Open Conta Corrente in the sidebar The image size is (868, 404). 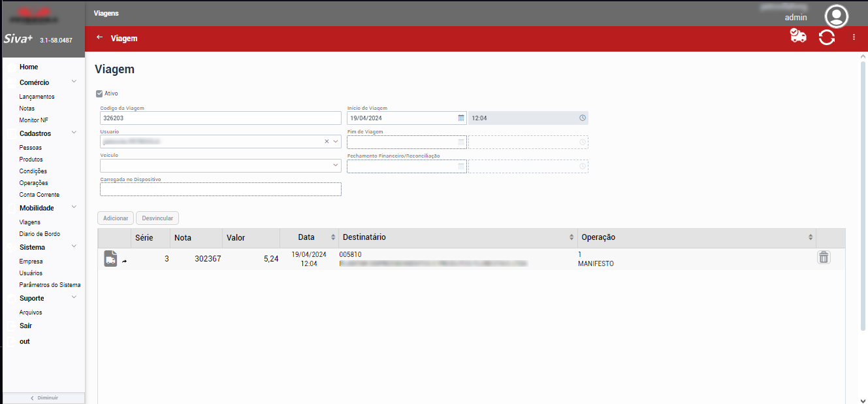coord(39,195)
